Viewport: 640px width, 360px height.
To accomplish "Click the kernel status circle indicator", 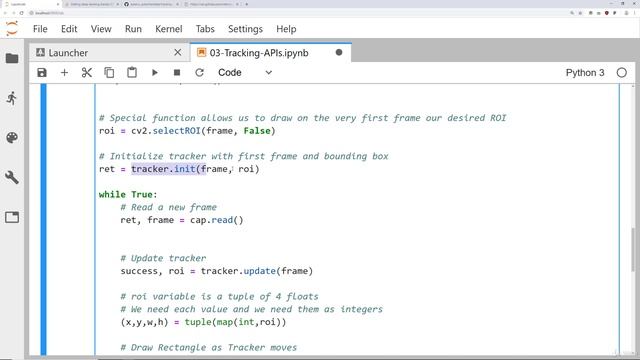I will click(x=621, y=73).
